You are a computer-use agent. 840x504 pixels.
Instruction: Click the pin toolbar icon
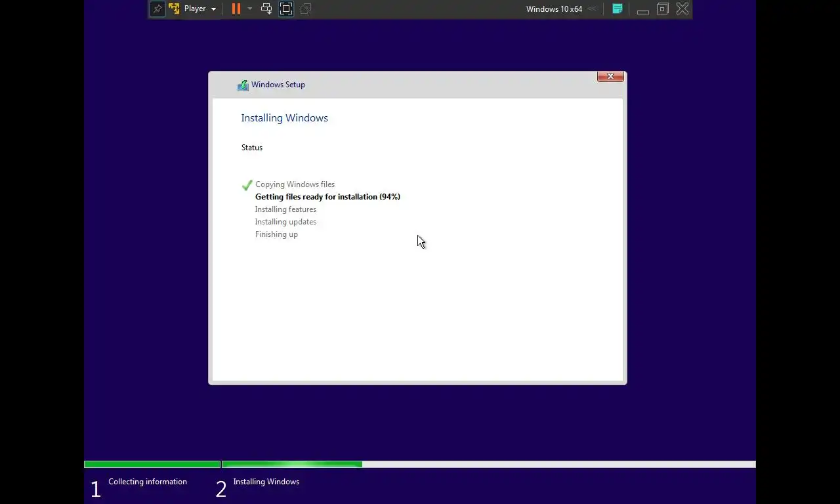pos(157,9)
